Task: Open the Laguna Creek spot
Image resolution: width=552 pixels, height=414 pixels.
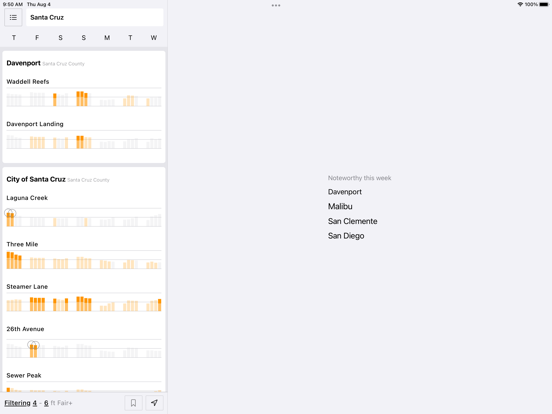Action: pos(27,198)
